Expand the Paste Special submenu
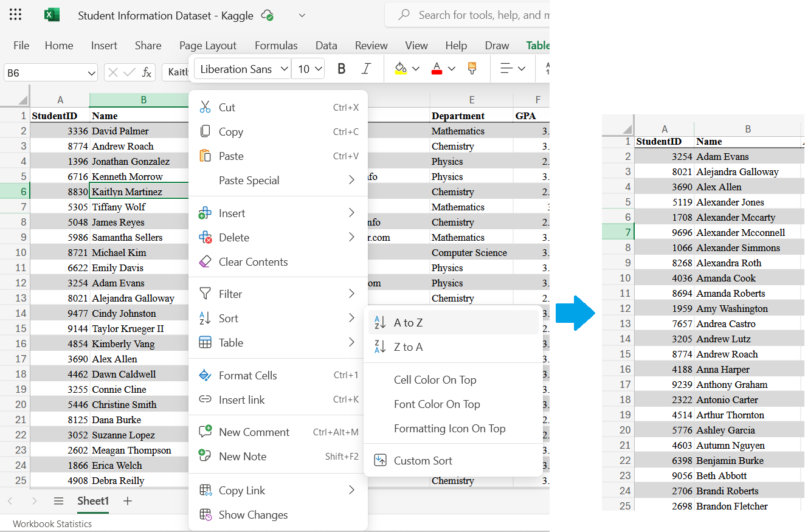The image size is (805, 532). pos(351,180)
